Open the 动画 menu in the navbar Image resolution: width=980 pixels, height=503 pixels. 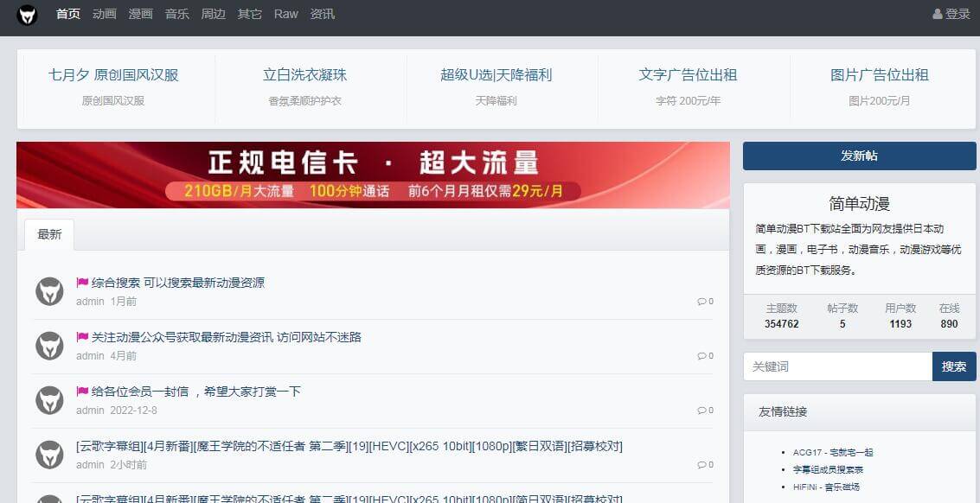[105, 15]
